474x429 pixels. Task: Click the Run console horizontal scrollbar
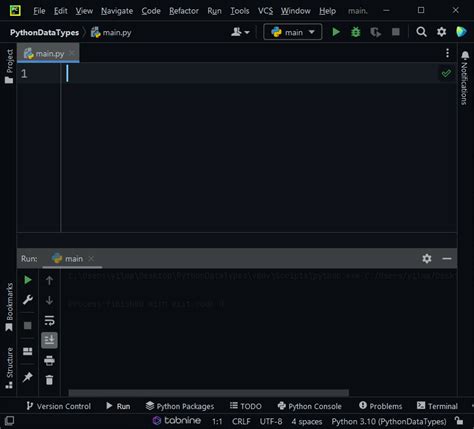[x=209, y=393]
